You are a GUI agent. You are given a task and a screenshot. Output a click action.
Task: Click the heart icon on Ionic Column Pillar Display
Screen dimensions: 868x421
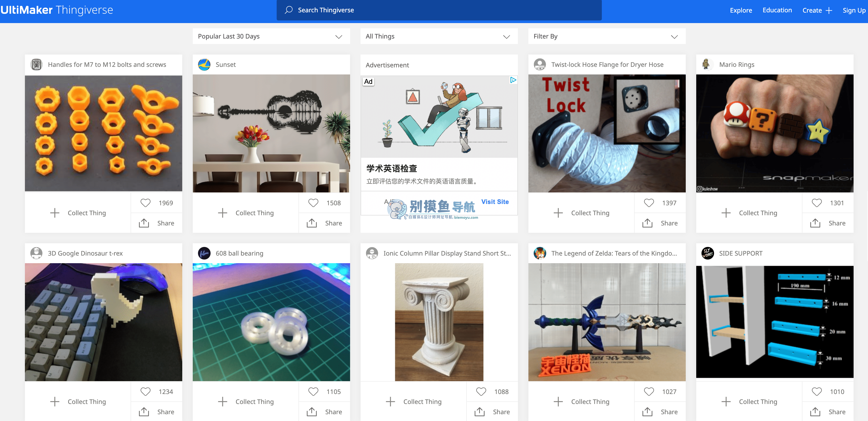(481, 391)
